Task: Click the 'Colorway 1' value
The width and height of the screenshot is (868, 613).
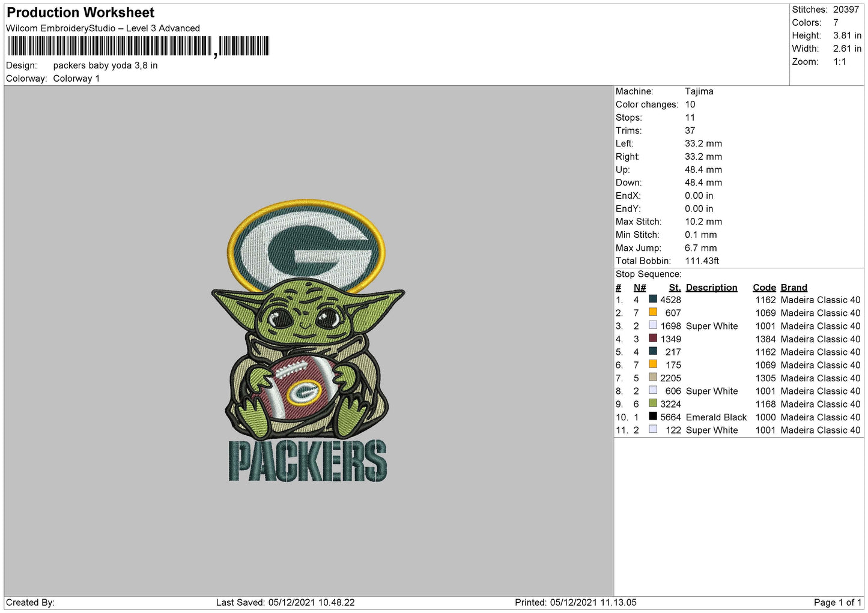Action: point(76,79)
